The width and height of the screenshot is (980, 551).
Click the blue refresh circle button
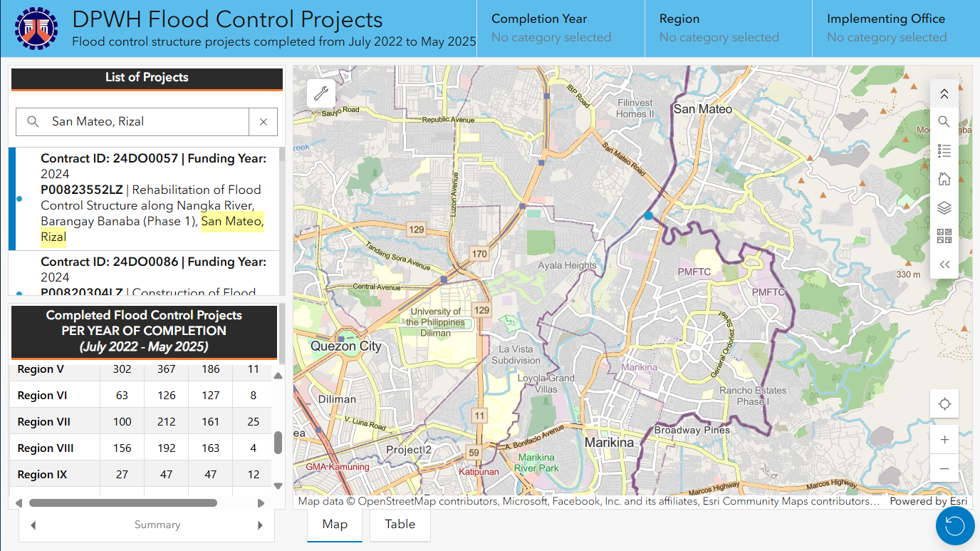pos(955,526)
